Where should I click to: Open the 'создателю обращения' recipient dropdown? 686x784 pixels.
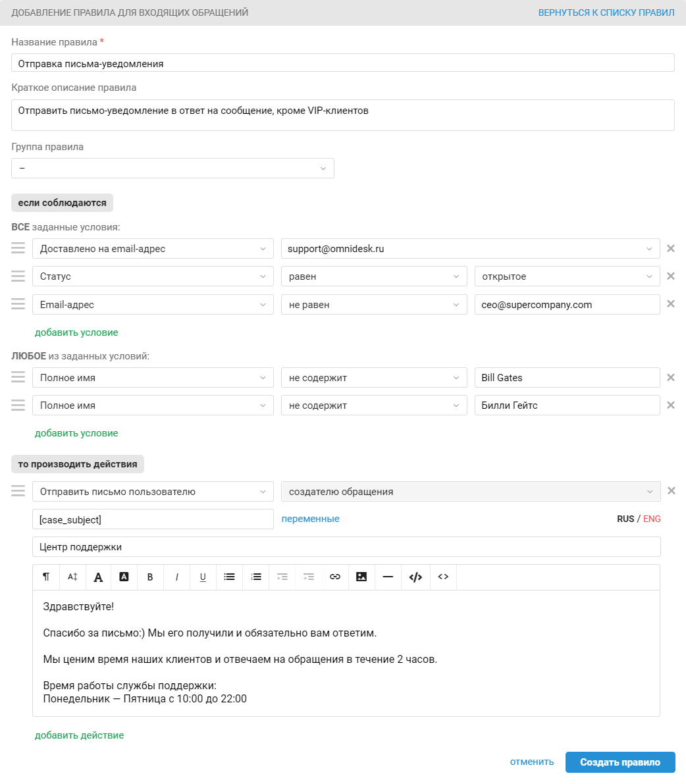471,492
